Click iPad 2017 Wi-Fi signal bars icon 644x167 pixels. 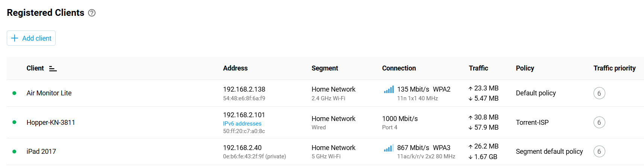[389, 148]
